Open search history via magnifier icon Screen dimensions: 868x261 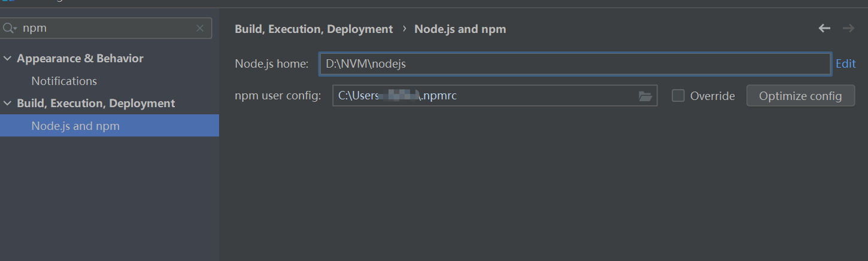tap(10, 28)
